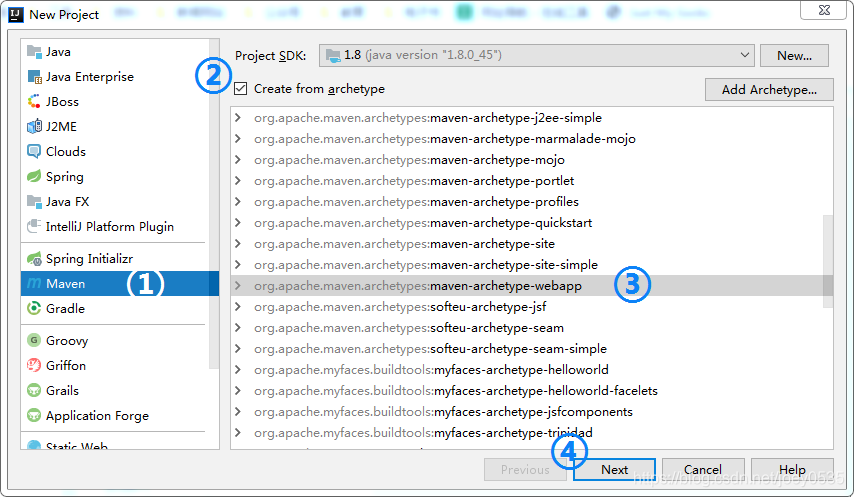Image resolution: width=854 pixels, height=497 pixels.
Task: Click the archetype list vertical scrollbar
Action: coord(828,261)
